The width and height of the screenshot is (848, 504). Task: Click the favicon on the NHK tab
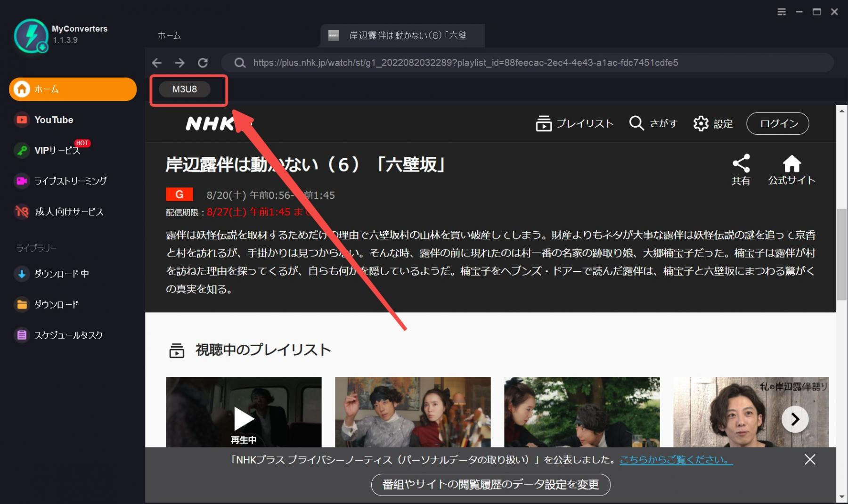[x=334, y=35]
